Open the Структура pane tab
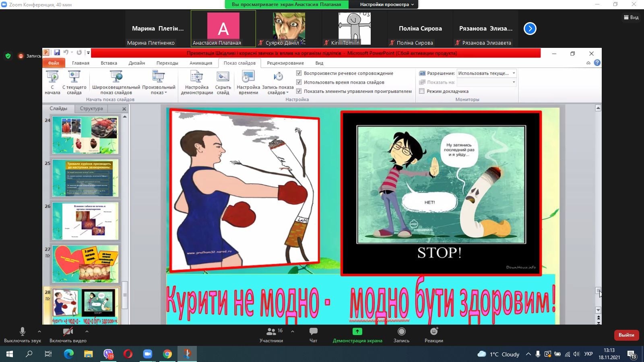This screenshot has height=362, width=644. (x=91, y=109)
